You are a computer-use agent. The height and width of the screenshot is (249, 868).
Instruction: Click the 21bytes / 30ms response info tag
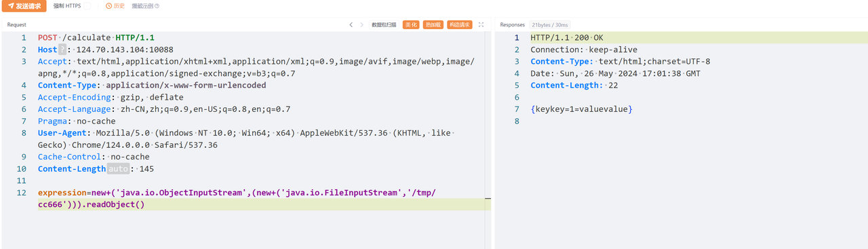[x=550, y=24]
